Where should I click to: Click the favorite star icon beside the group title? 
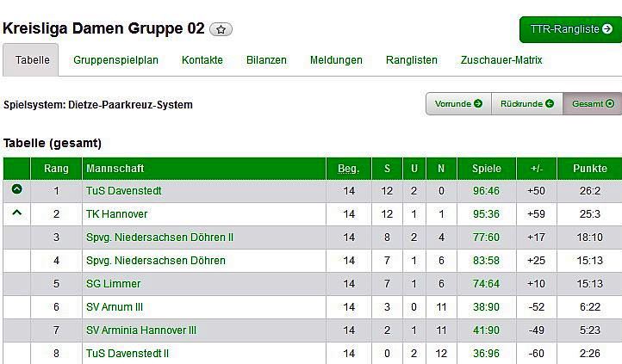(x=221, y=29)
